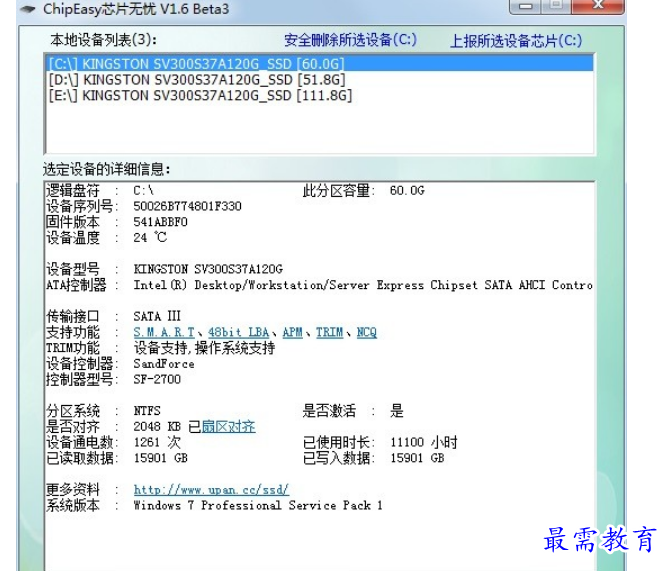Click the 11100 小时 usage time value
The width and height of the screenshot is (665, 571).
[424, 442]
